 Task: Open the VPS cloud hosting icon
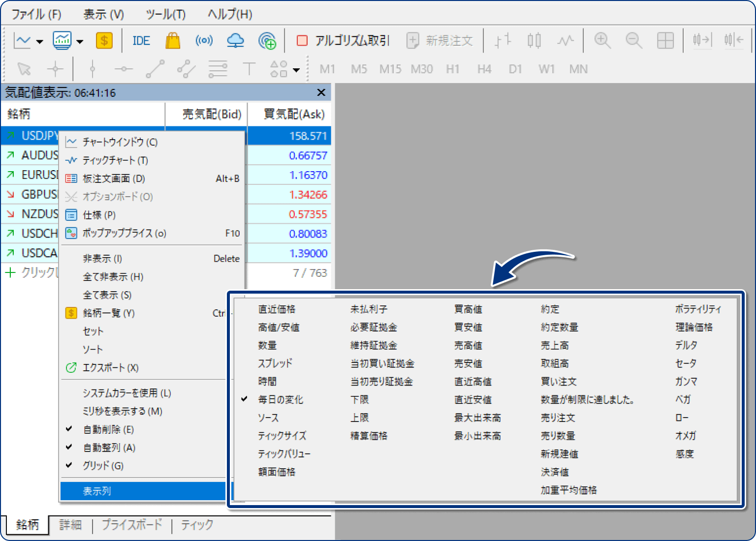click(235, 41)
